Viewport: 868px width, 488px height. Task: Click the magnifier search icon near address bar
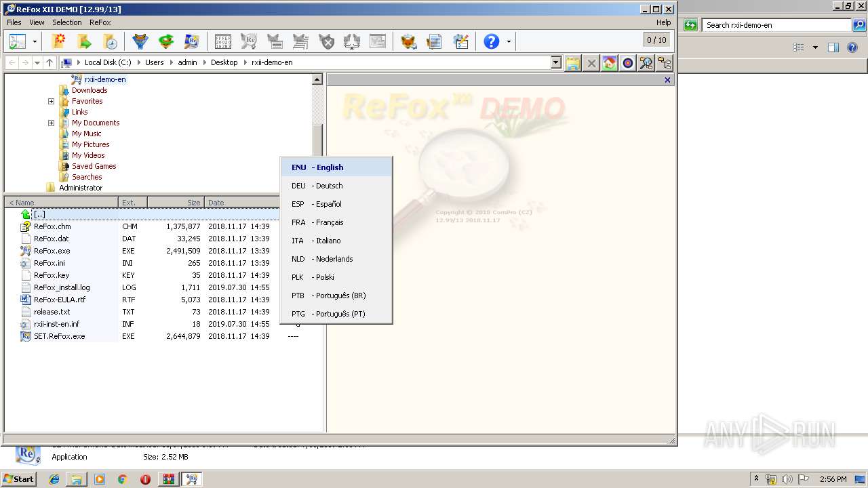tap(646, 63)
